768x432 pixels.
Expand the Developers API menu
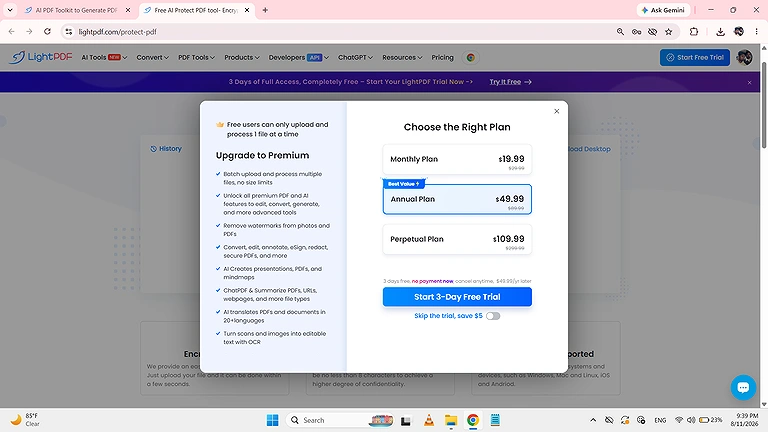coord(299,57)
